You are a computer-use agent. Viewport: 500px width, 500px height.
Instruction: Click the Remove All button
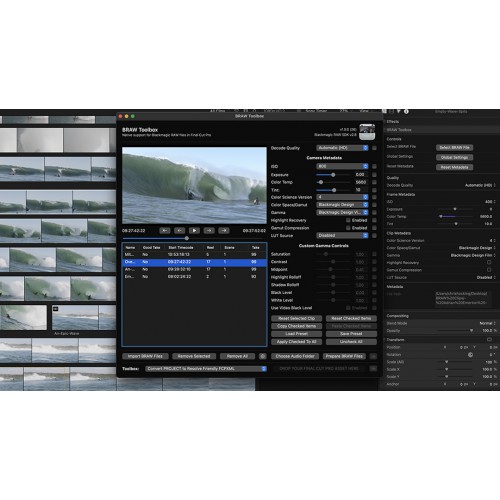coord(237,356)
